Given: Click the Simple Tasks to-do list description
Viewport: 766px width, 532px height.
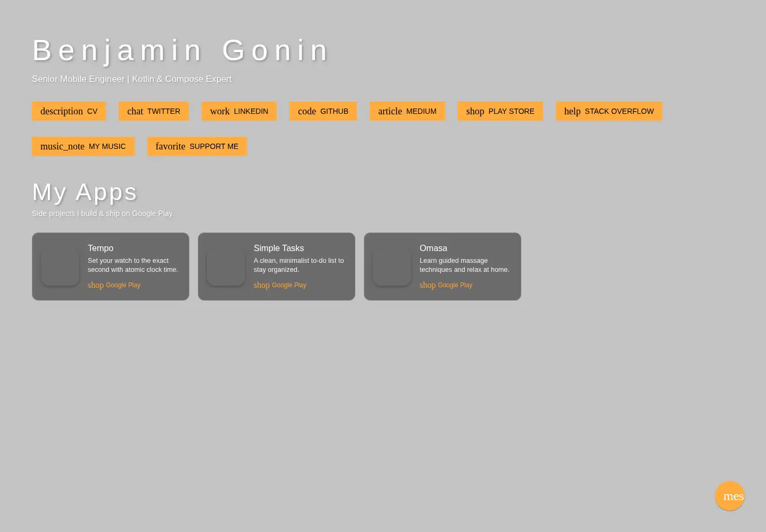Looking at the screenshot, I should 299,265.
